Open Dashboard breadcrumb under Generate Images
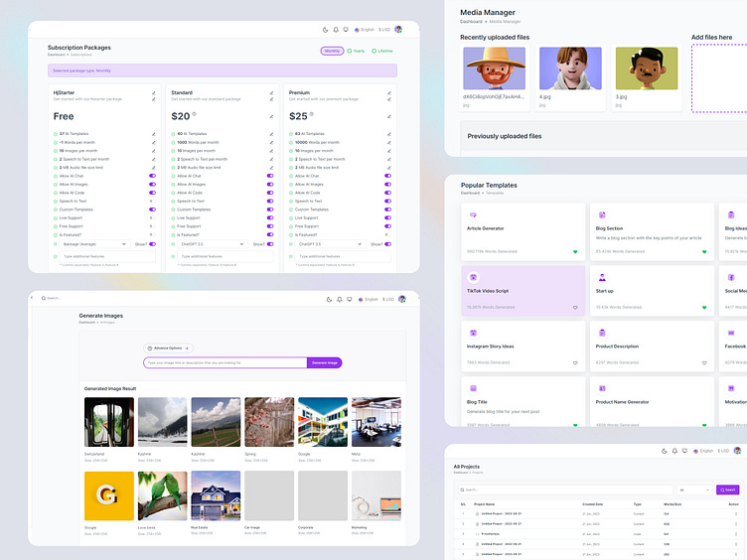The width and height of the screenshot is (747, 560). [87, 323]
